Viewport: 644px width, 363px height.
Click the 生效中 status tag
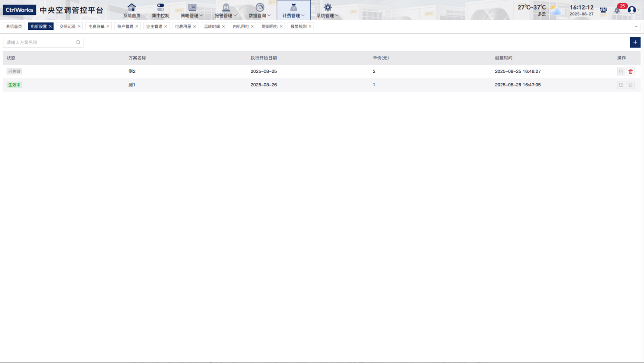pyautogui.click(x=14, y=85)
